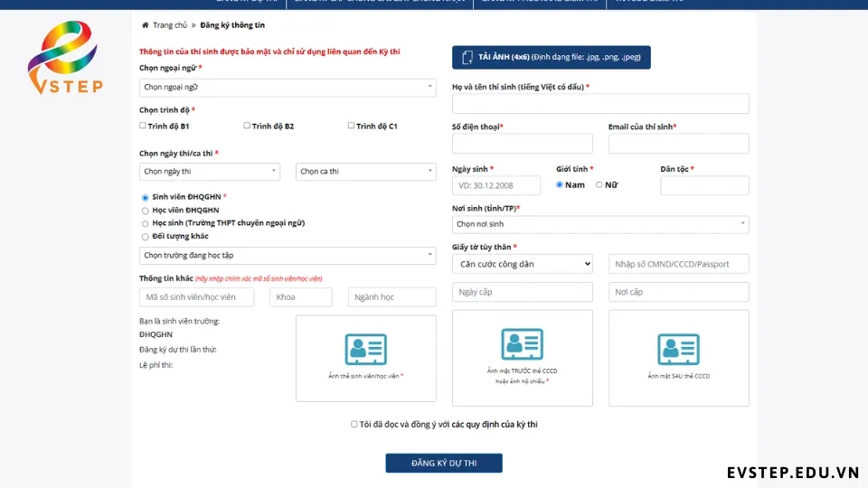The width and height of the screenshot is (868, 488).
Task: Click the home icon in breadcrumb
Action: tap(145, 25)
